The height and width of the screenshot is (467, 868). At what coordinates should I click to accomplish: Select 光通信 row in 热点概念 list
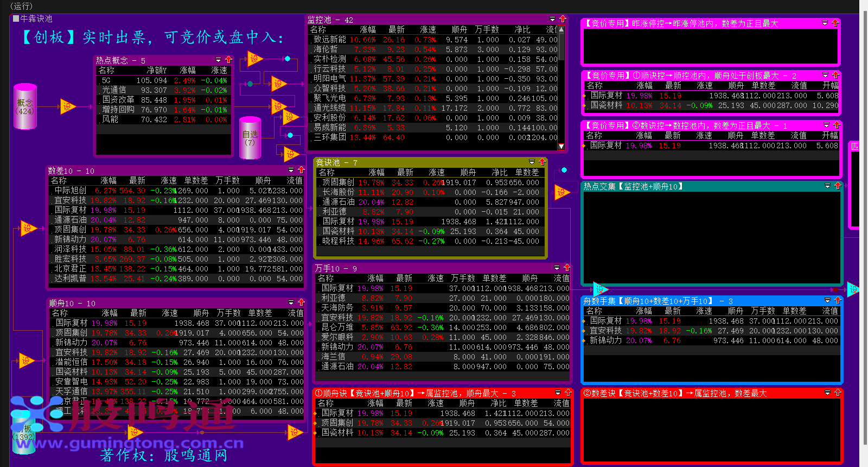point(114,90)
